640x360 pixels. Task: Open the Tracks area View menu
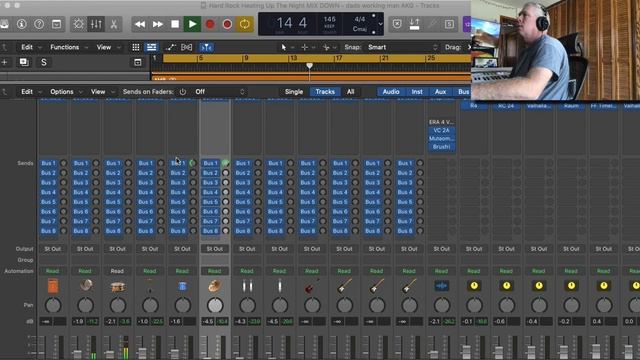(104, 47)
